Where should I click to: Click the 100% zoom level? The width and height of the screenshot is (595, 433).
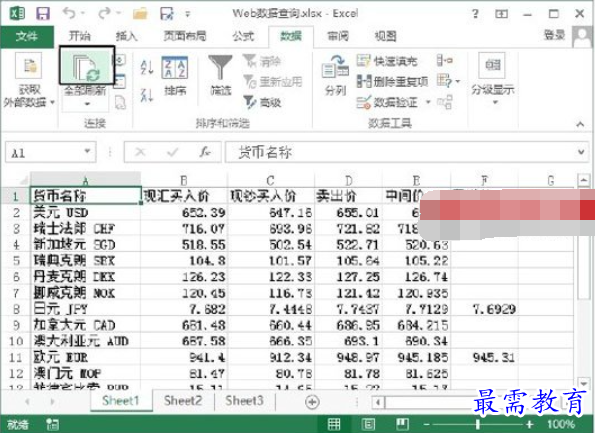561,424
